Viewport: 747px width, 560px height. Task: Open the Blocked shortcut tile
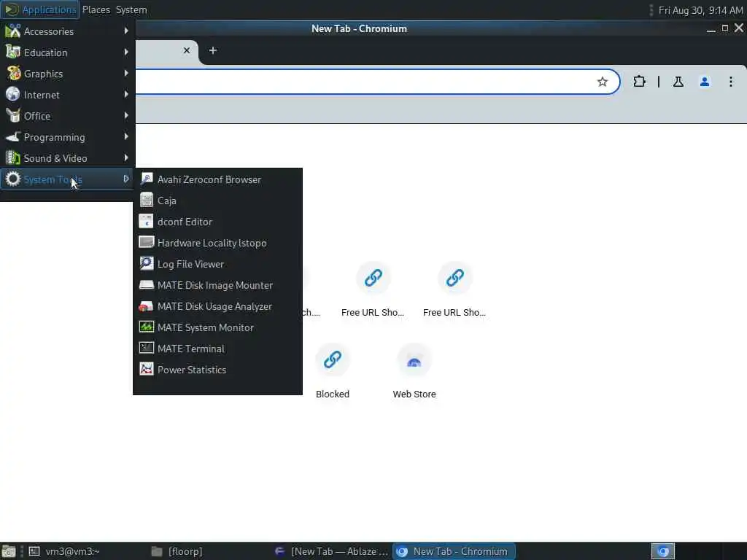333,371
